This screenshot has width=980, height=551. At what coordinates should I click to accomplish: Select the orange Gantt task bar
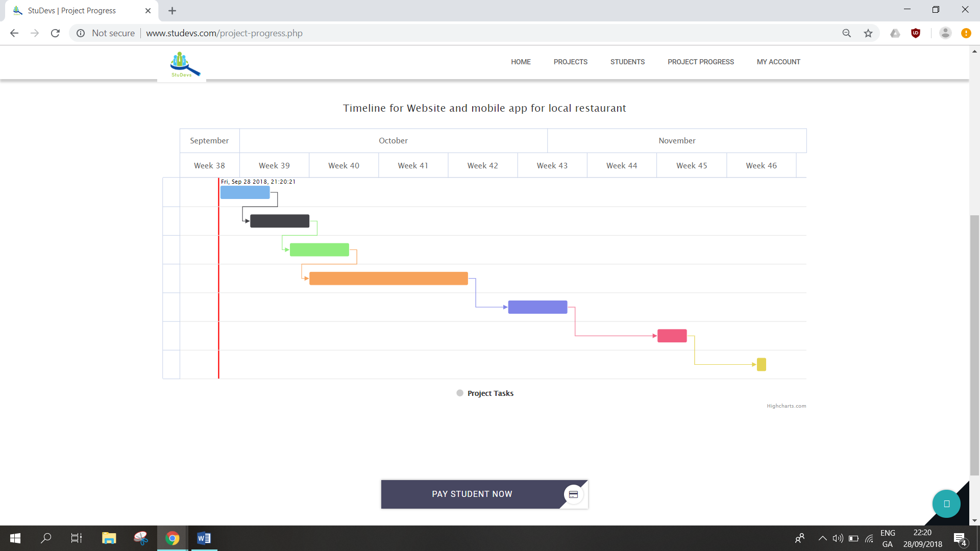click(388, 279)
